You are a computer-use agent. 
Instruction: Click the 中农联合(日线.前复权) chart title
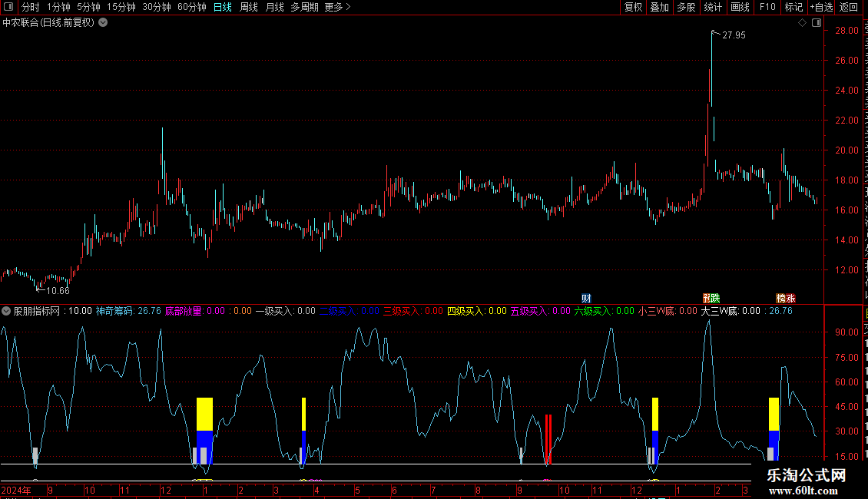pyautogui.click(x=48, y=23)
